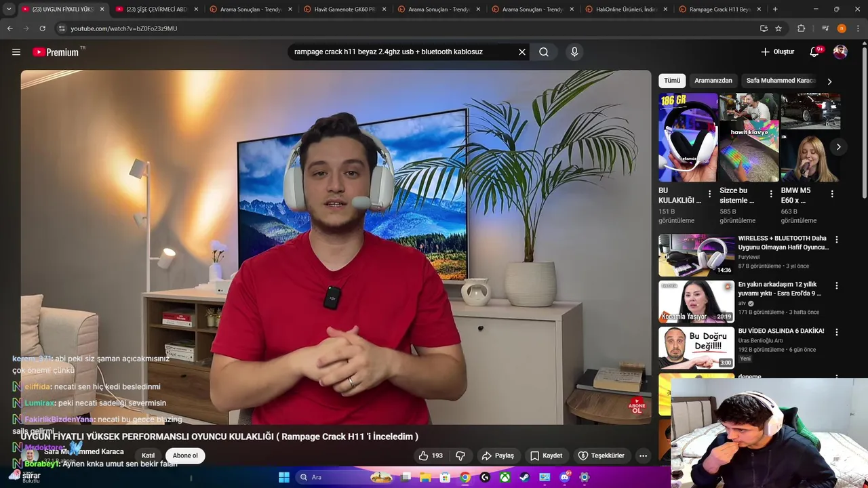Advance the shorts shelf with right arrow
Screen dimensions: 868x488
(838, 147)
